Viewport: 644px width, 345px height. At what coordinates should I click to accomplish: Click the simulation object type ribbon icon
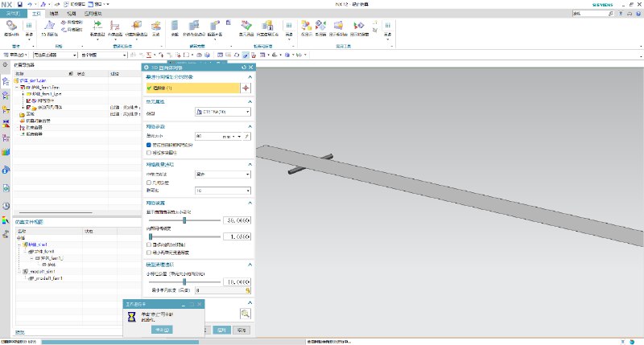136,28
